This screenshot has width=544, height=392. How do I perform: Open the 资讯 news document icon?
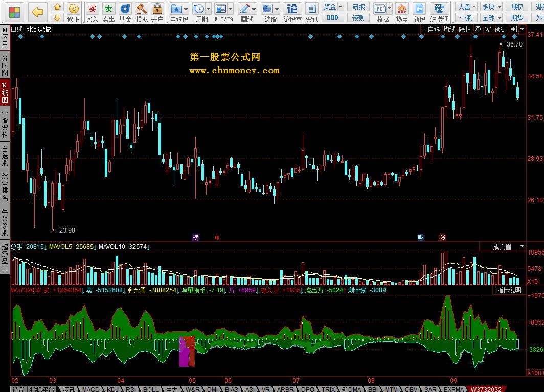coord(312,9)
